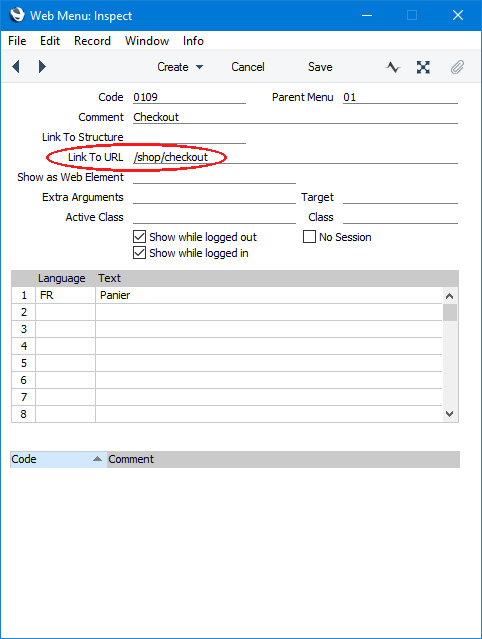Open the Record menu
The image size is (482, 639).
[92, 41]
